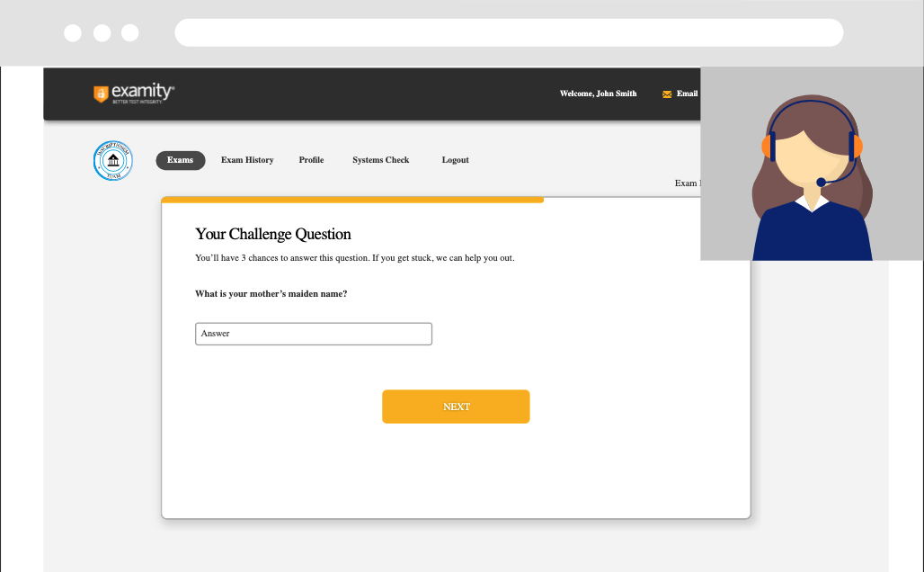The width and height of the screenshot is (924, 572).
Task: Click the partially visible Exam label
Action: (x=689, y=183)
